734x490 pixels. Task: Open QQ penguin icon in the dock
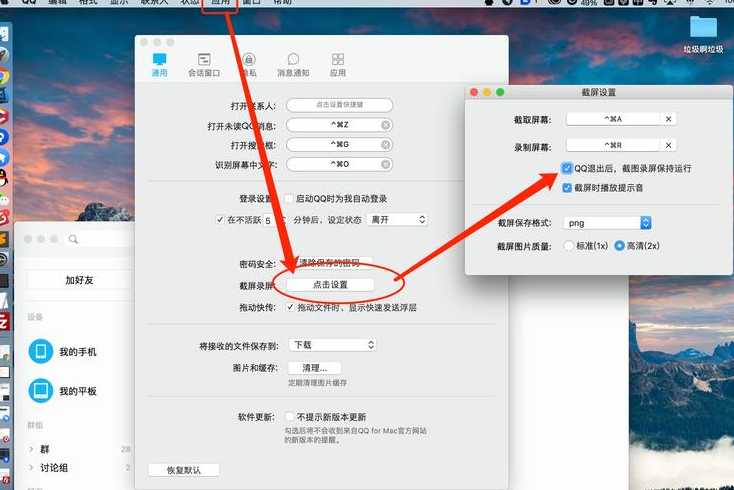coord(4,178)
